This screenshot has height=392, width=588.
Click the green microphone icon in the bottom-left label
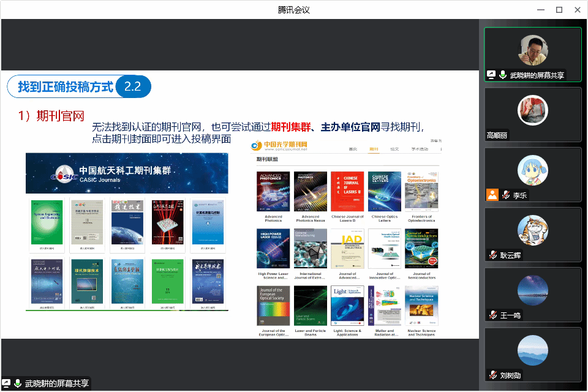pos(18,383)
